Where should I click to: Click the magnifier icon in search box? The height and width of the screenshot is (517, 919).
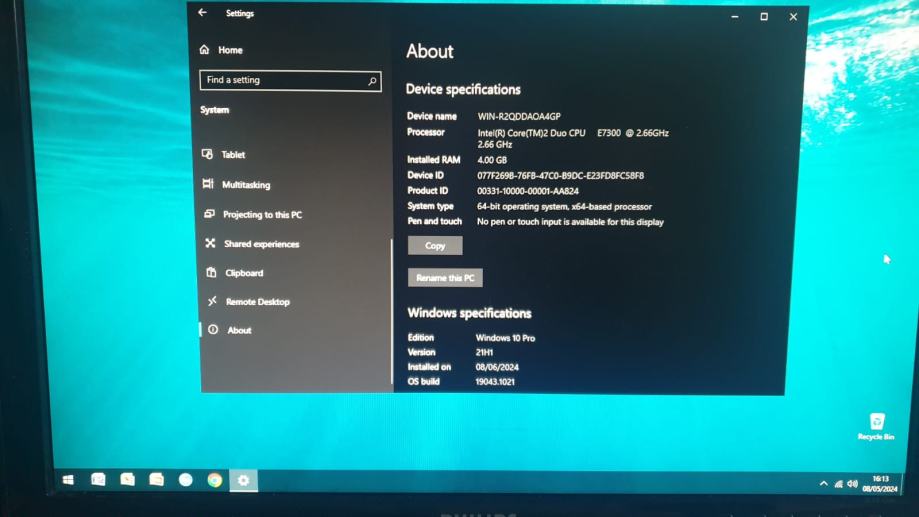pos(372,81)
